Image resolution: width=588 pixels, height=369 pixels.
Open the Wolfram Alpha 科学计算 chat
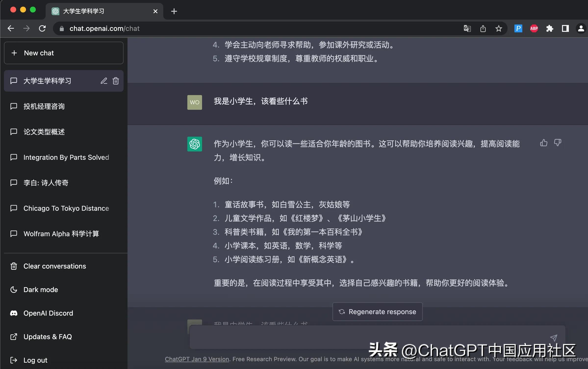coord(61,234)
